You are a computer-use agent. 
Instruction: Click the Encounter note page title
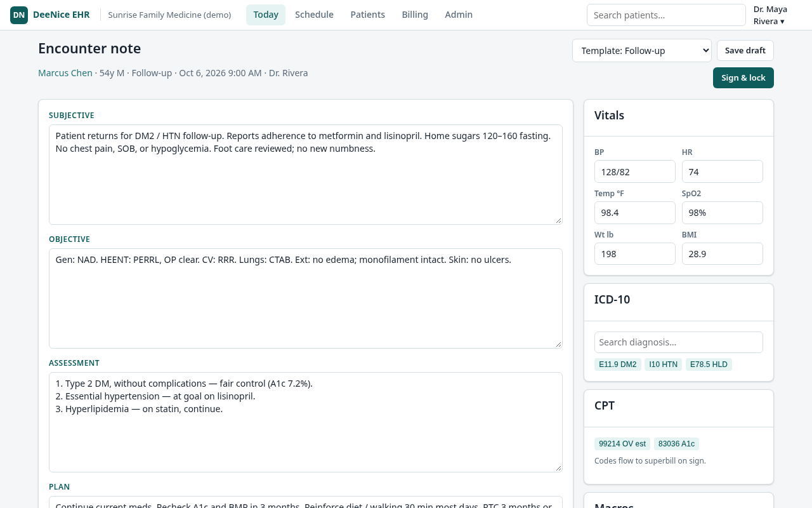(89, 48)
